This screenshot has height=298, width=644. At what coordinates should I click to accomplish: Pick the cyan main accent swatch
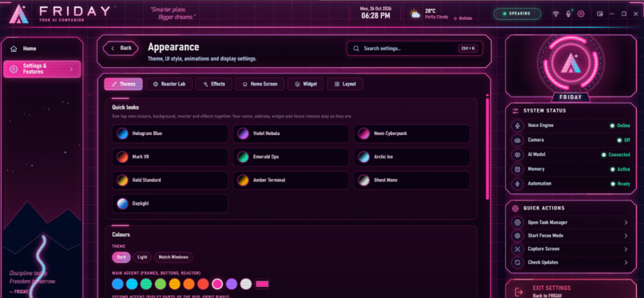click(132, 284)
